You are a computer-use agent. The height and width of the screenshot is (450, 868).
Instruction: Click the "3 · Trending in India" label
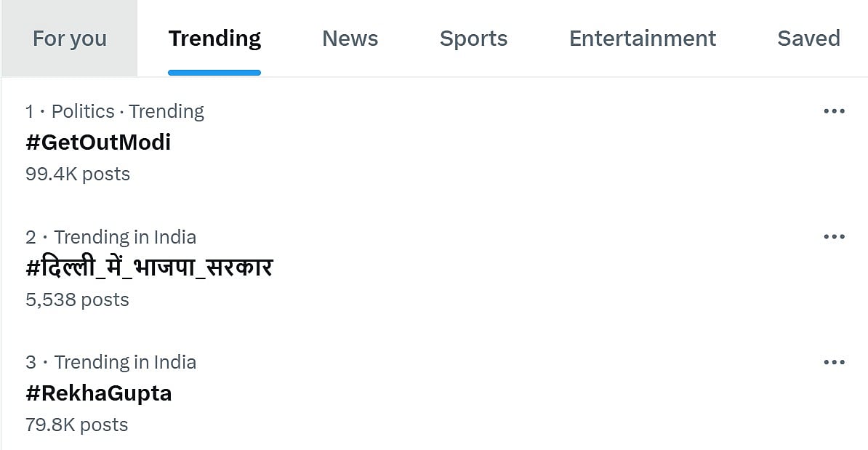[111, 362]
